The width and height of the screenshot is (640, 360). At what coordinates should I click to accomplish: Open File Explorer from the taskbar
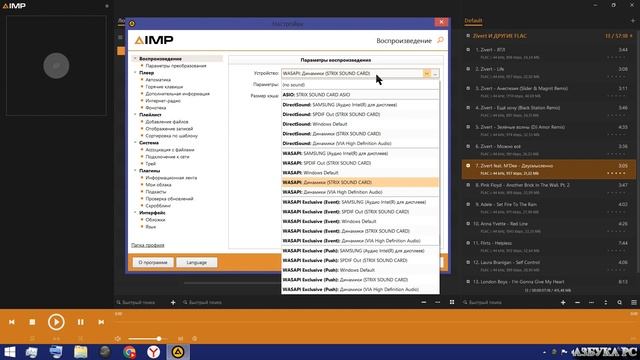(80, 352)
